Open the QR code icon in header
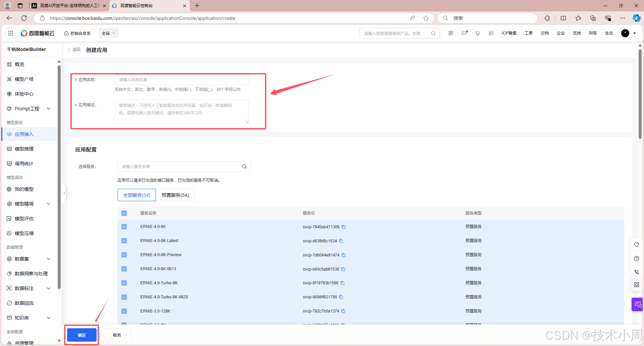 point(451,33)
